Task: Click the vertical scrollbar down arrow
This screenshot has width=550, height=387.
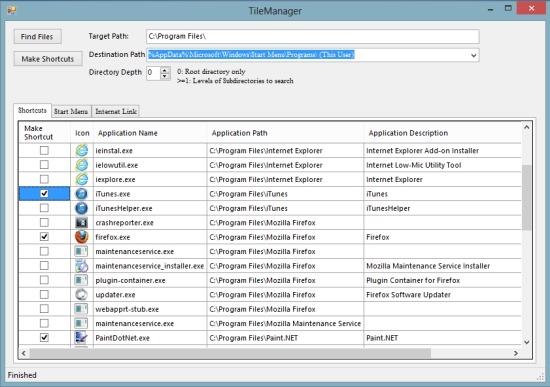Action: [x=526, y=342]
